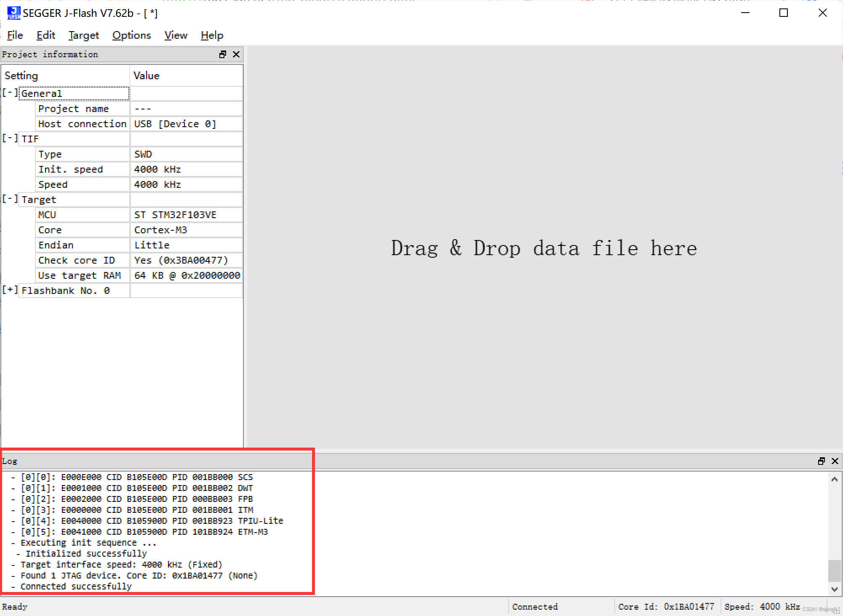The height and width of the screenshot is (616, 843).
Task: Click the J-Flash application icon in title bar
Action: click(13, 13)
